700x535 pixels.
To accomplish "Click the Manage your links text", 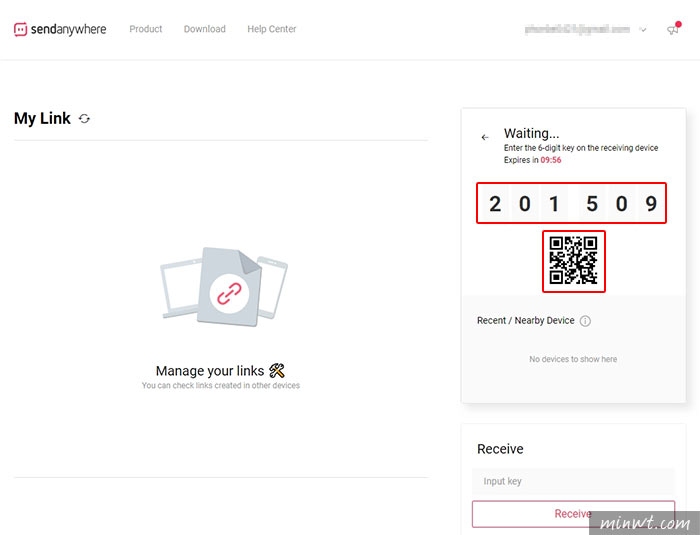I will [x=210, y=371].
